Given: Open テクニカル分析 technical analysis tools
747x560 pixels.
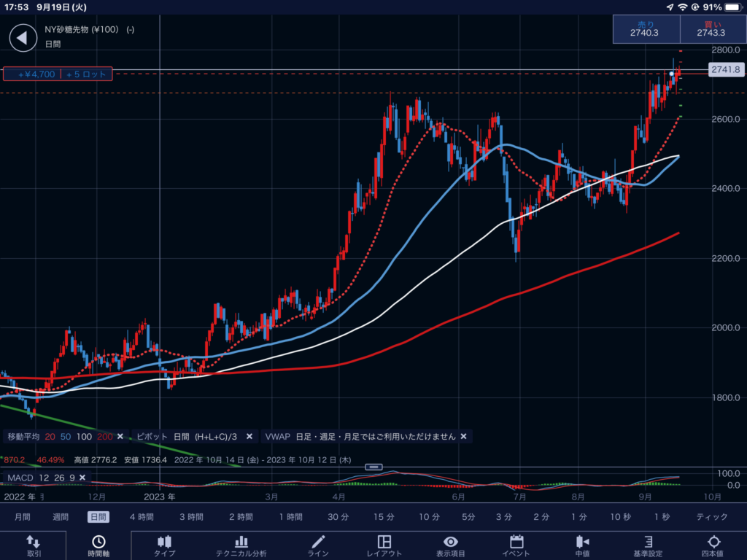Looking at the screenshot, I should pyautogui.click(x=241, y=545).
